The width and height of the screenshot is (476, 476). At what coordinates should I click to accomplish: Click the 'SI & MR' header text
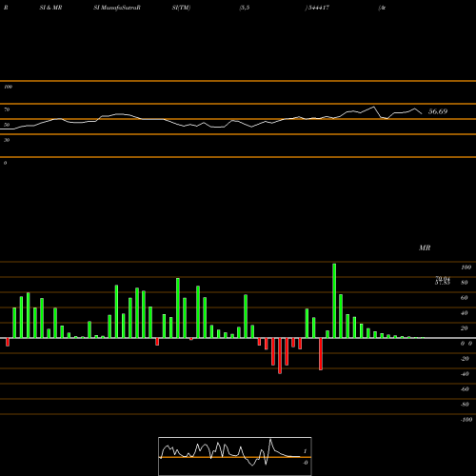tap(50, 8)
